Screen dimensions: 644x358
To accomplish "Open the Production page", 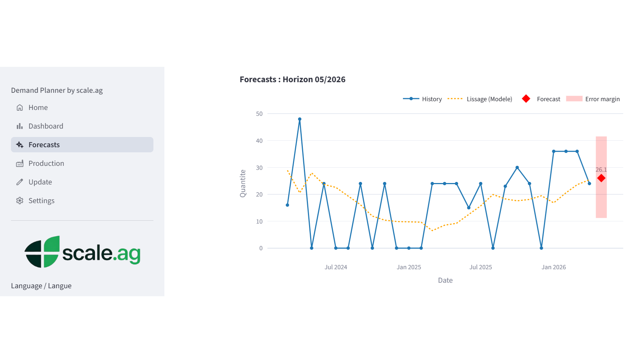I will [82, 163].
